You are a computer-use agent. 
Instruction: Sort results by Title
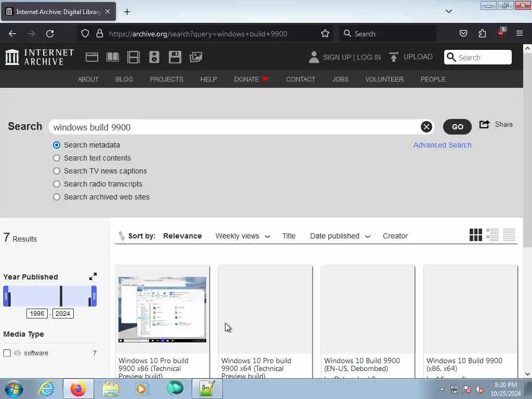coord(289,236)
